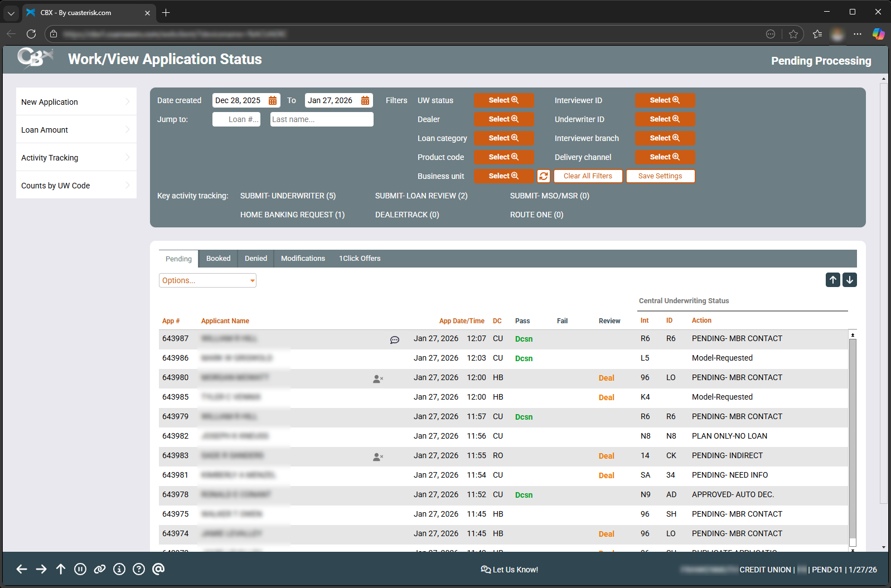Open the To date calendar picker
Screen dimensions: 891x588
pos(365,100)
